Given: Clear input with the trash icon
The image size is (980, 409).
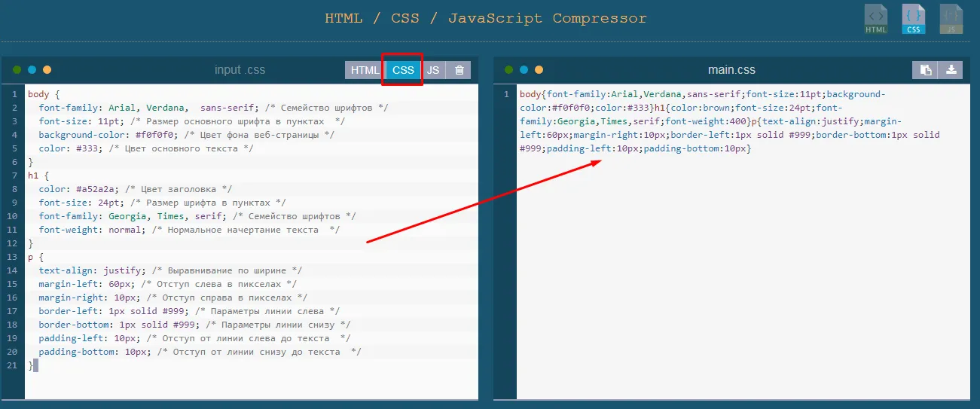Looking at the screenshot, I should click(x=459, y=70).
